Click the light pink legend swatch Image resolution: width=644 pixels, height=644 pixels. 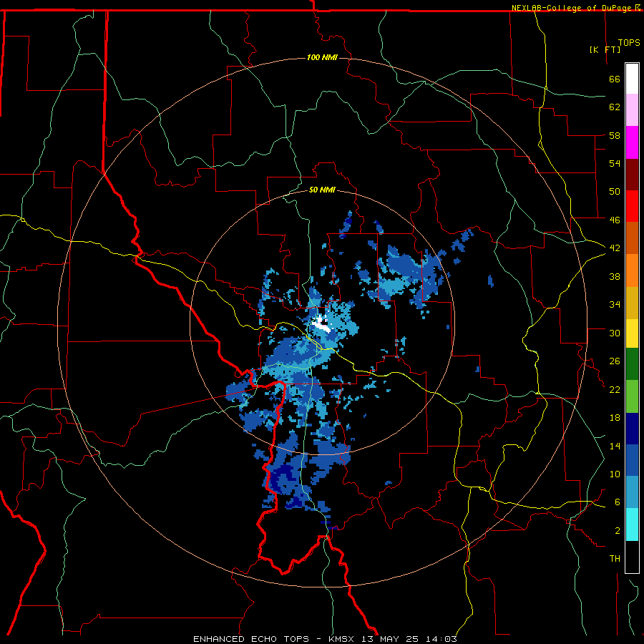pos(632,109)
